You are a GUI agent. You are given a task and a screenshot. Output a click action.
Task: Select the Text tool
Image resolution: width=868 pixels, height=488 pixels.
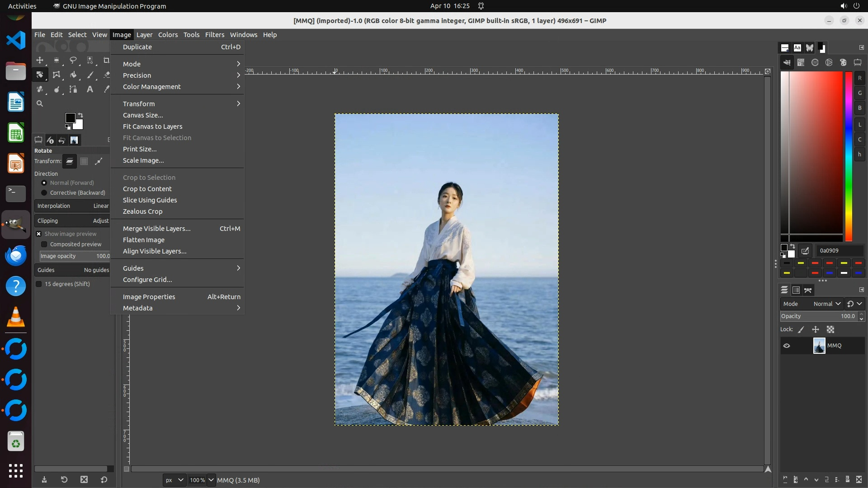[x=90, y=89]
